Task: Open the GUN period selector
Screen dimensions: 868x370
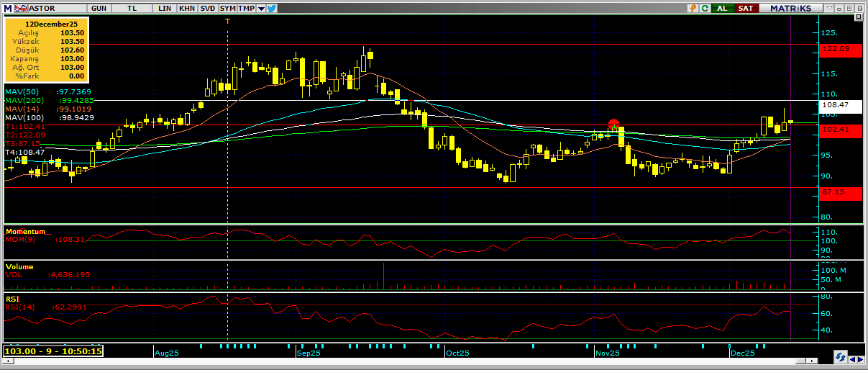Action: tap(99, 8)
